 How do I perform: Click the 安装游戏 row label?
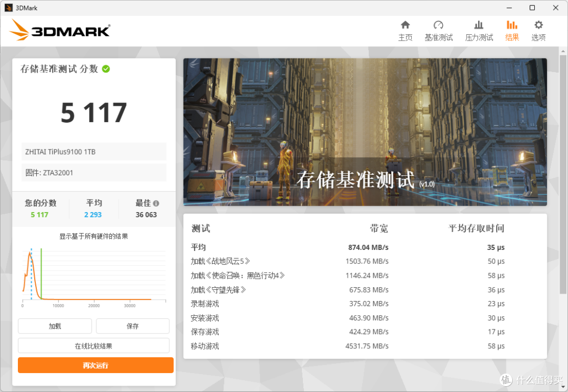click(x=205, y=318)
